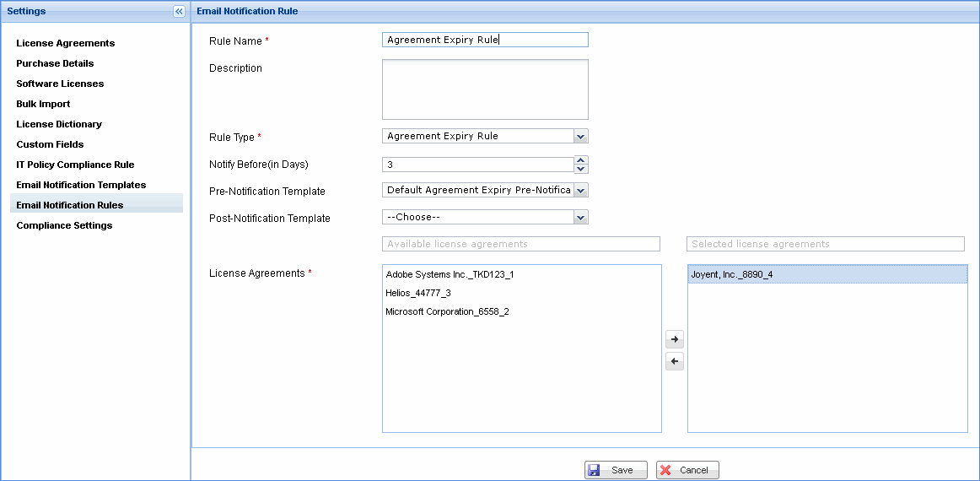Move selected agreement to the right list
Image resolution: width=980 pixels, height=481 pixels.
pos(674,339)
